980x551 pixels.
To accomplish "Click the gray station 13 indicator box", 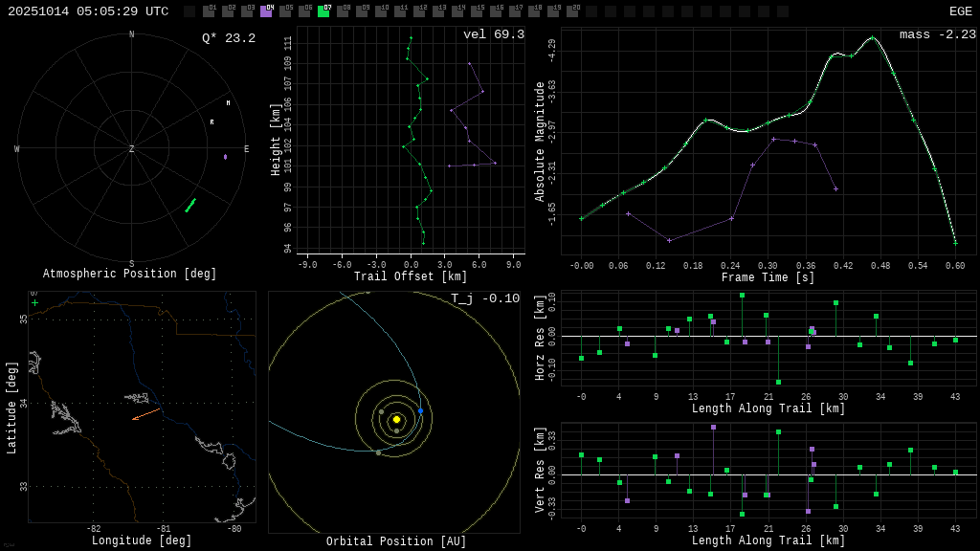I will pyautogui.click(x=438, y=11).
